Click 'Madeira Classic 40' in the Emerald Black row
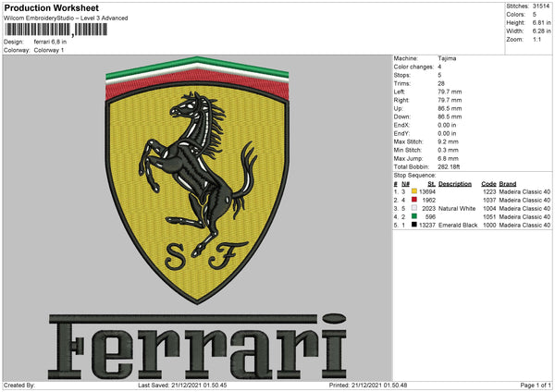 click(524, 225)
